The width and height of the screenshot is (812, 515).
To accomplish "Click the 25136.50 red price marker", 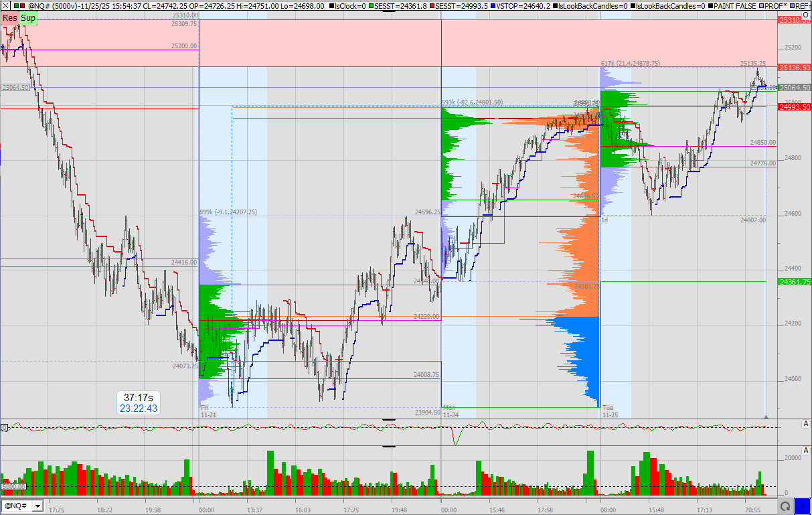I will 795,68.
